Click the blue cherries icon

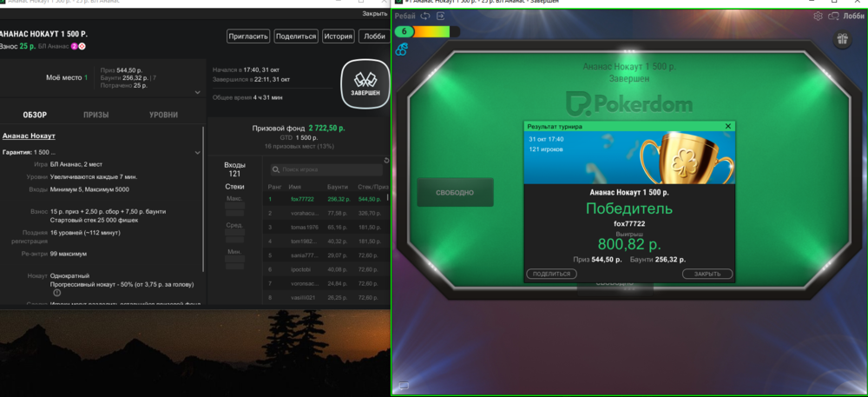[x=402, y=50]
